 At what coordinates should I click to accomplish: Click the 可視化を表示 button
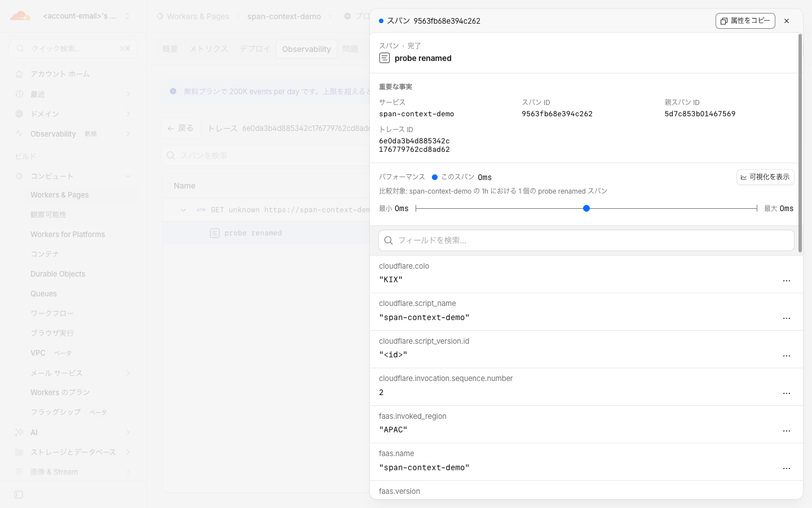[765, 177]
